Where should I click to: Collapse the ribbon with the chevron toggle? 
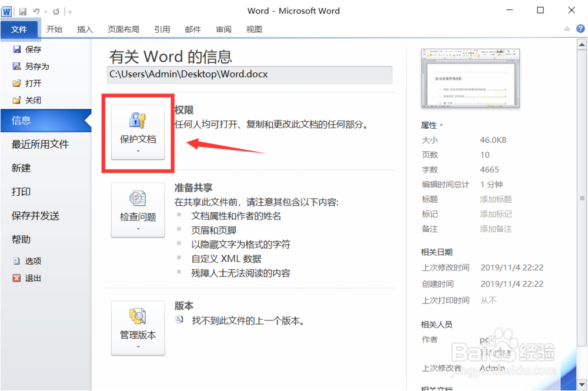566,28
